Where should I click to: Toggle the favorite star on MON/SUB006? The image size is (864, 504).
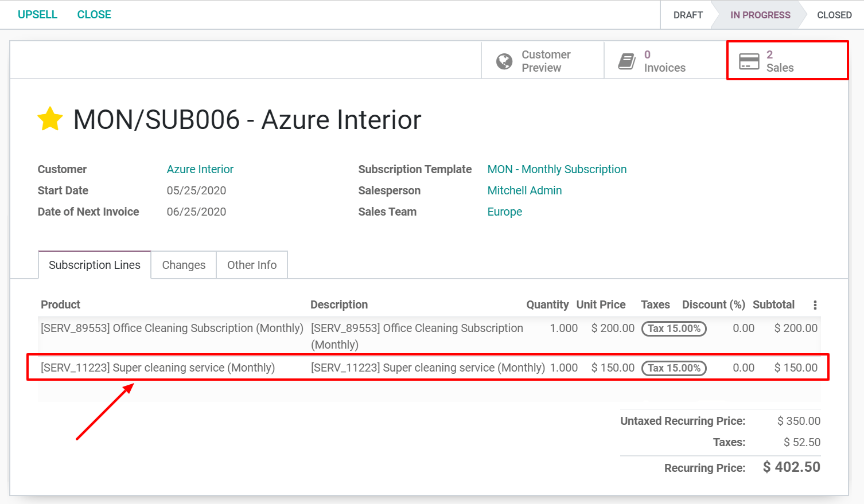tap(49, 119)
